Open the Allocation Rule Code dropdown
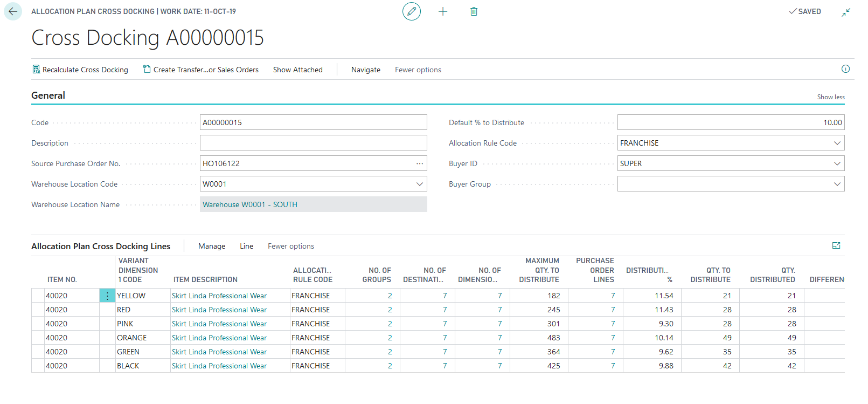 click(x=837, y=143)
